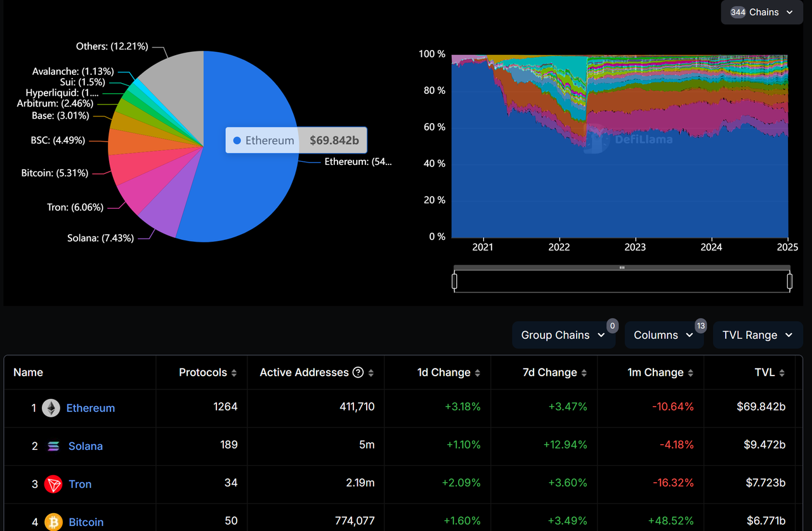Click the top grip of the range slider
Screen dimensions: 812x531
point(622,268)
